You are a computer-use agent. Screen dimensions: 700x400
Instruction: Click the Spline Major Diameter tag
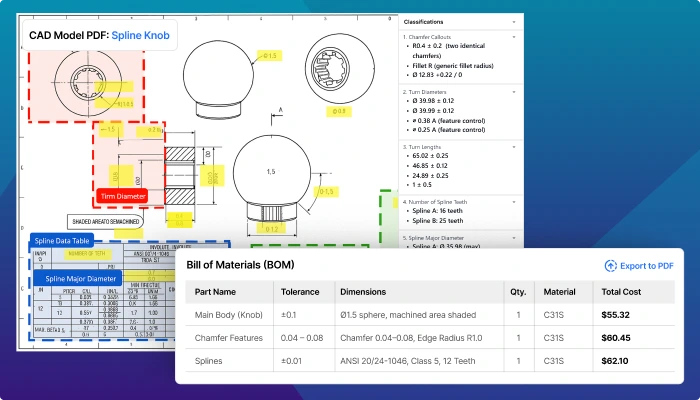click(x=78, y=279)
